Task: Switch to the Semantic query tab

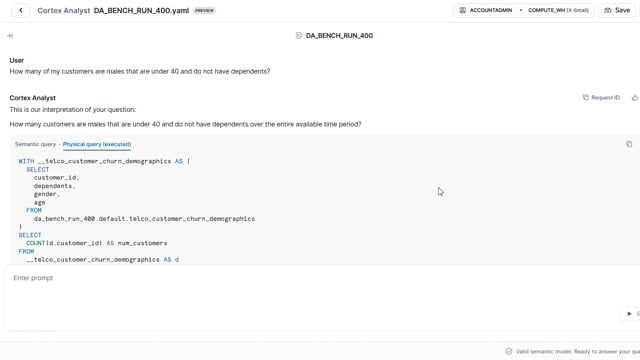Action: 36,144
